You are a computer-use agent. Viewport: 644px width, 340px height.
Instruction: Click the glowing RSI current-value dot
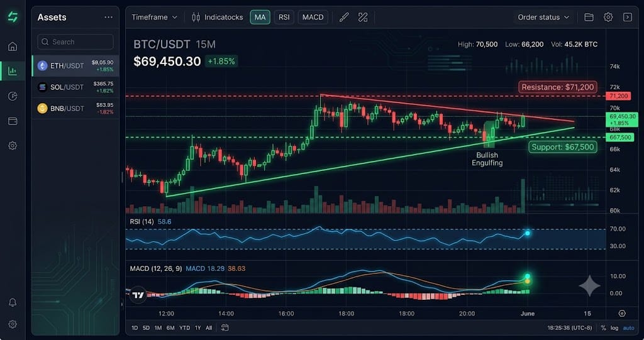[528, 233]
